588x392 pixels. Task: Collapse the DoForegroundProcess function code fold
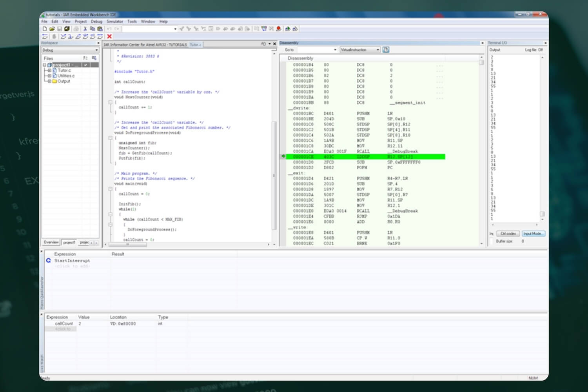(111, 138)
